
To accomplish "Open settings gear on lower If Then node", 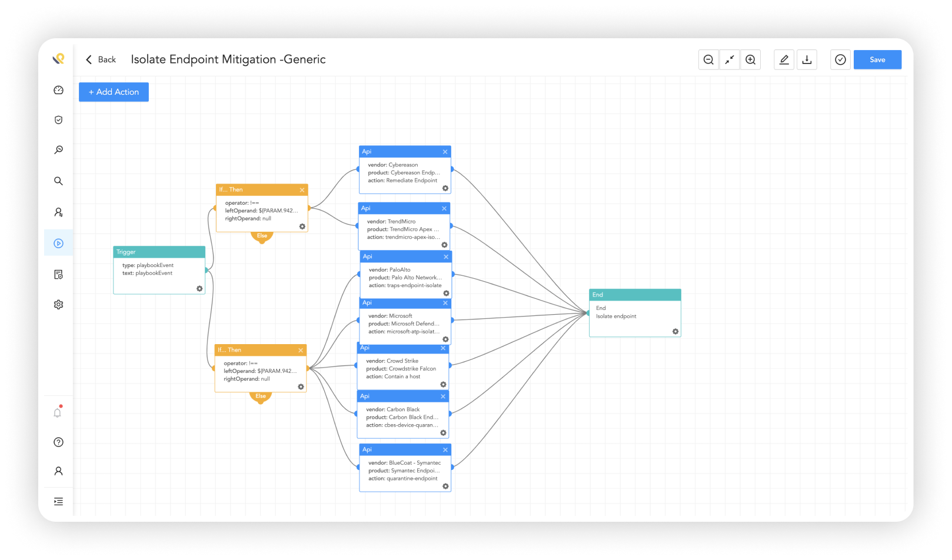I will click(x=301, y=387).
